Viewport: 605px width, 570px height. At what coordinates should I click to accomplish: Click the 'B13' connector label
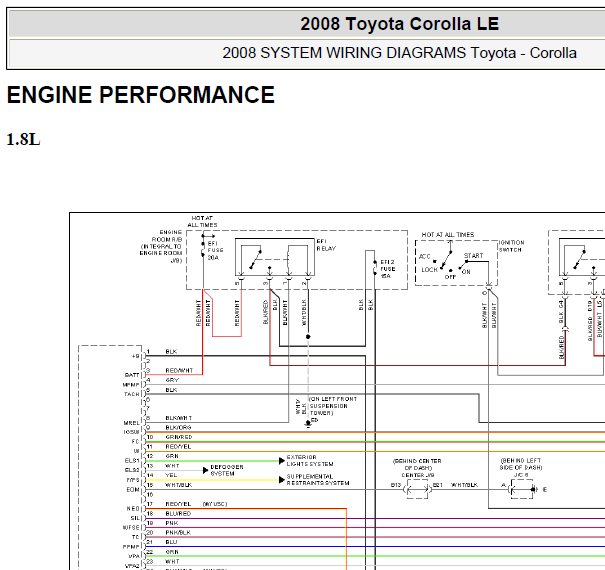pos(396,485)
